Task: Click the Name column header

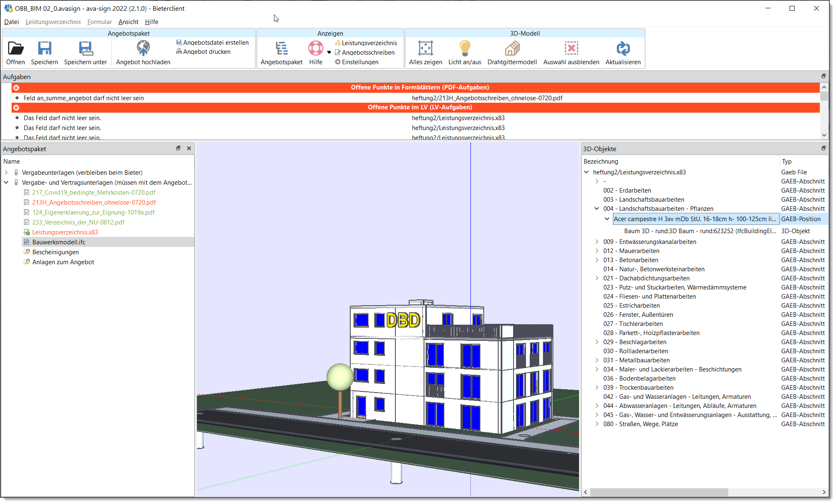Action: point(12,162)
